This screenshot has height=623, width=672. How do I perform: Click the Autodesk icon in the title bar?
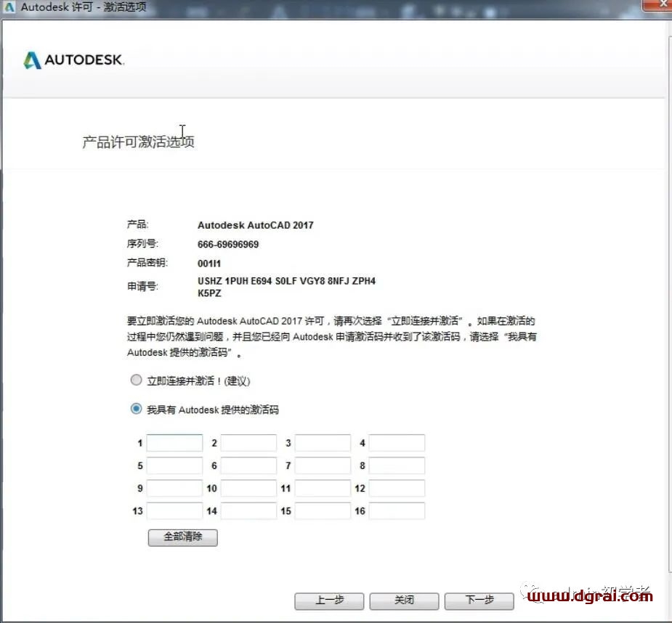point(9,7)
